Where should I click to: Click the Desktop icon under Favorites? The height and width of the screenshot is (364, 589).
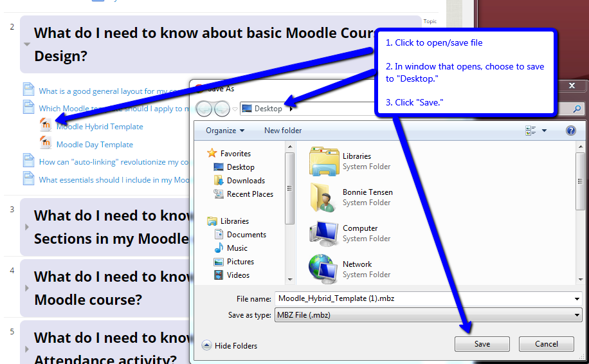(x=218, y=167)
